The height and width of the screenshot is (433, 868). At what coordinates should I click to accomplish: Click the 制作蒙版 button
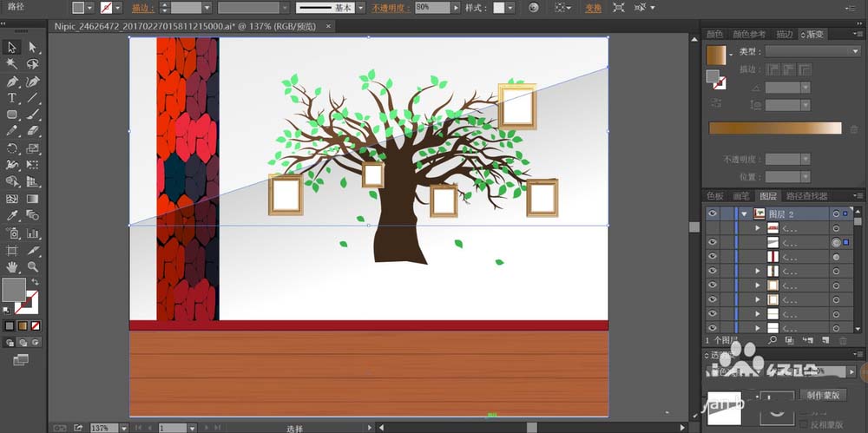823,395
